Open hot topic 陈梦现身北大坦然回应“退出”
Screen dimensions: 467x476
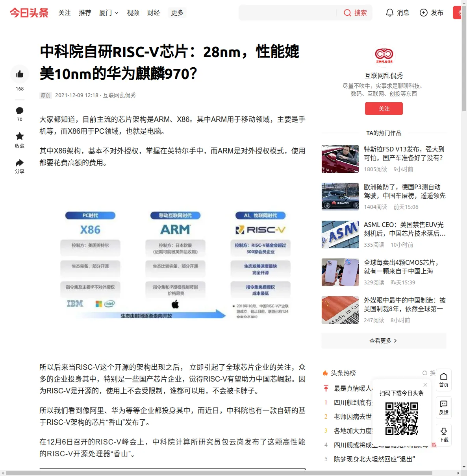[374, 459]
